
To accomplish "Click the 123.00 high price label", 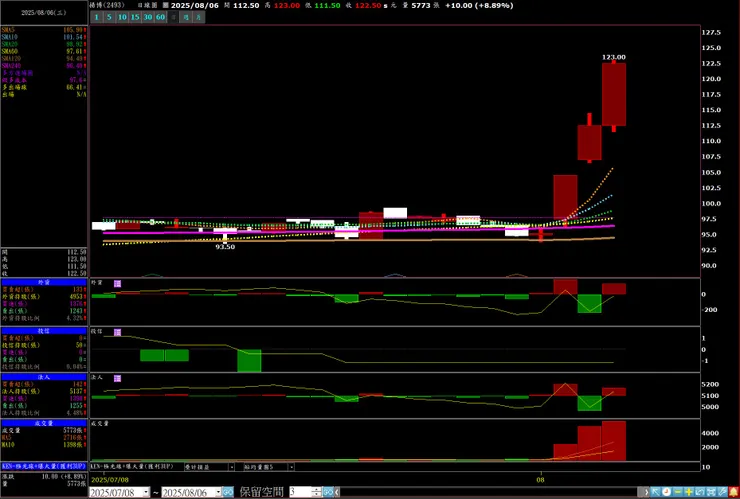I will [x=614, y=57].
